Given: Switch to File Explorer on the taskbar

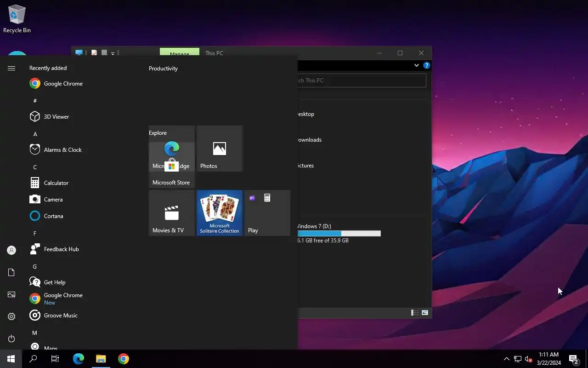Looking at the screenshot, I should pos(101,359).
